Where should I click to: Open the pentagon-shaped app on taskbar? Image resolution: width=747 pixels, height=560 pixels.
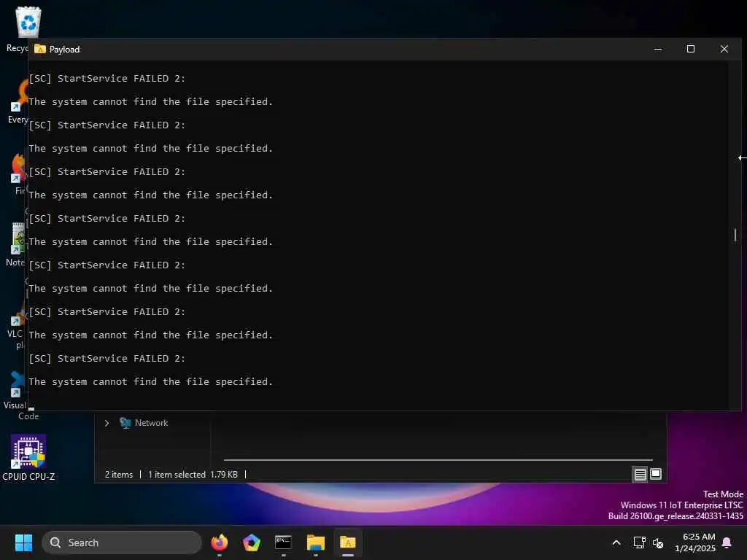251,542
